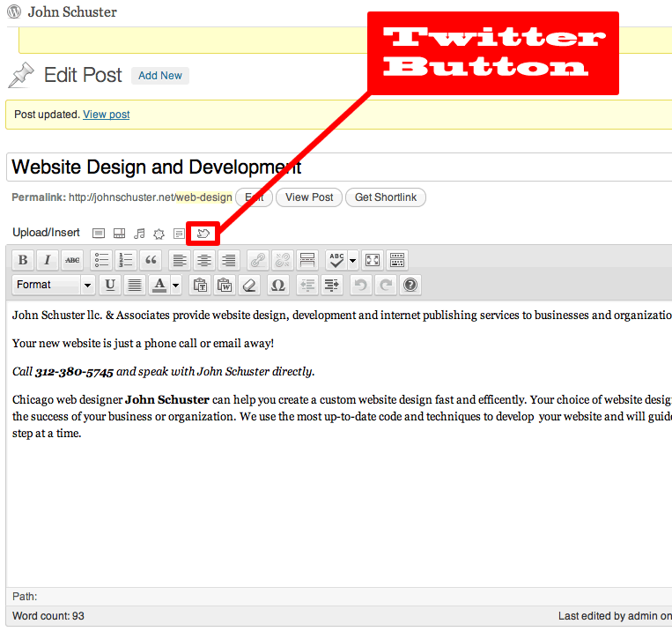Toggle italic text formatting
Screen dimensions: 672x639
(x=48, y=260)
